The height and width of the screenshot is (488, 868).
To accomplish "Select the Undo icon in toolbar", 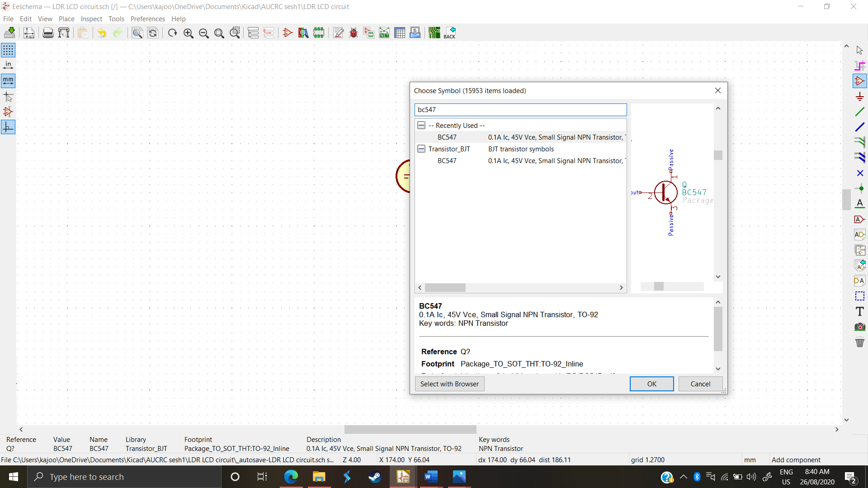I will point(101,33).
